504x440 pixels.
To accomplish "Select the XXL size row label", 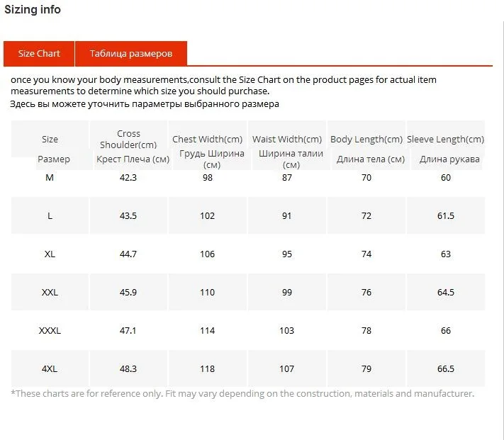I will (x=50, y=292).
